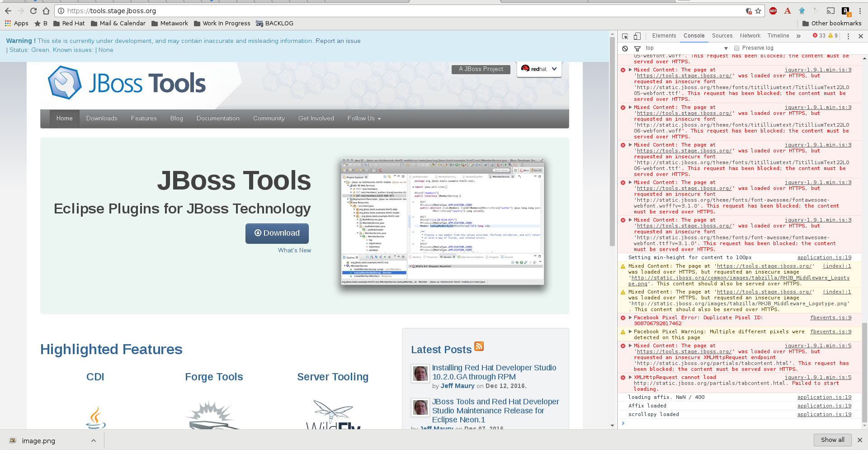Click the blue up-arrow extension icon
The image size is (868, 450).
tap(802, 11)
